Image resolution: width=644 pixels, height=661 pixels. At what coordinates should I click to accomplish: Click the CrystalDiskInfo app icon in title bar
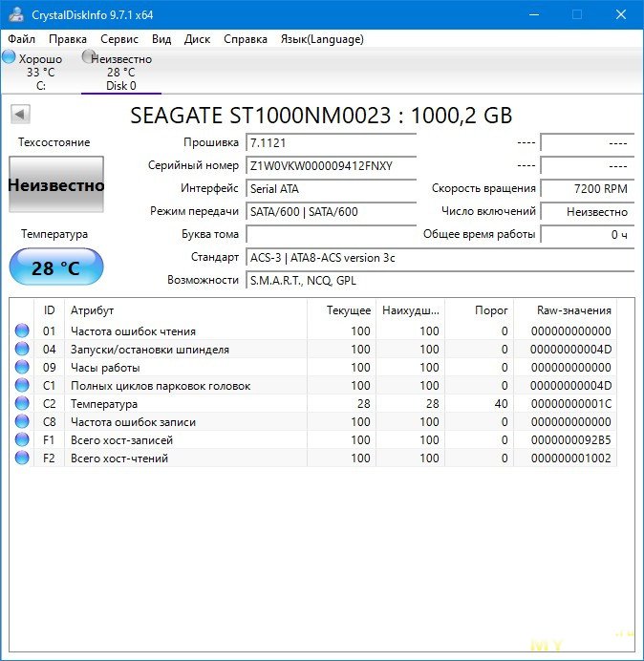(x=15, y=14)
